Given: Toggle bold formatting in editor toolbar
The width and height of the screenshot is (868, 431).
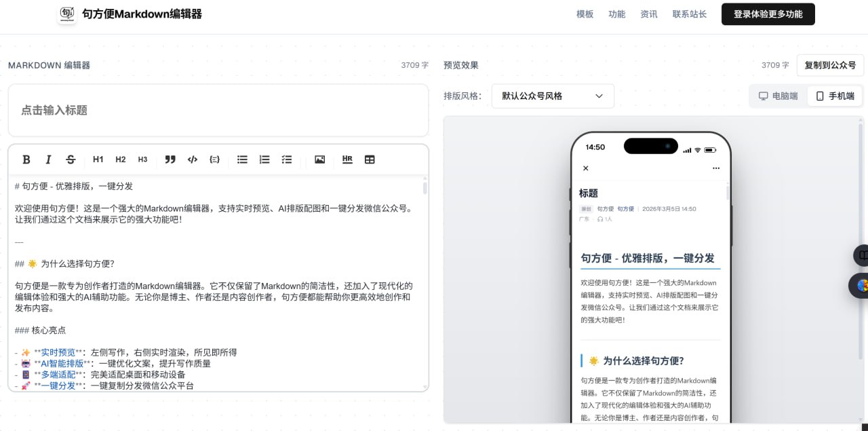Looking at the screenshot, I should [x=26, y=160].
